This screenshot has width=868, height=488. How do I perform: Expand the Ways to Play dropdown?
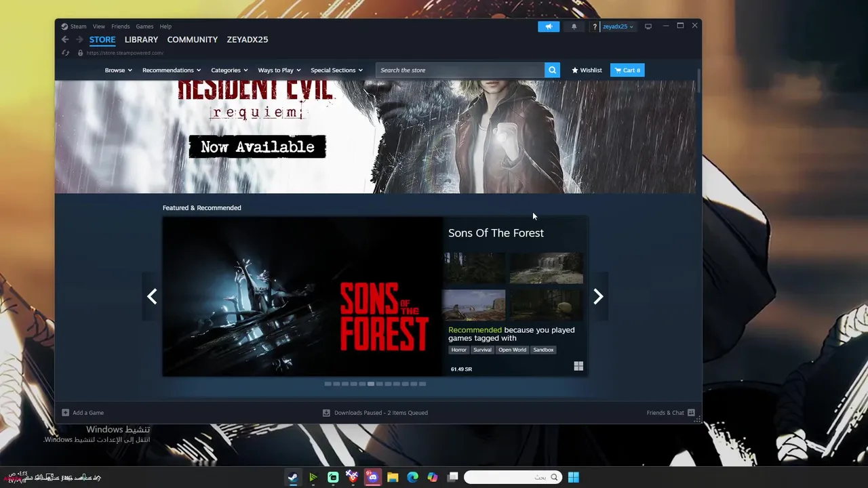pyautogui.click(x=279, y=70)
